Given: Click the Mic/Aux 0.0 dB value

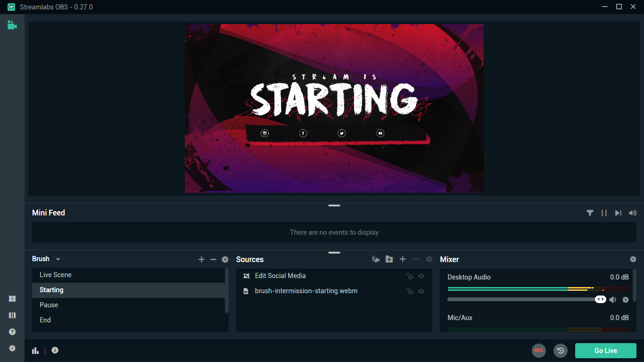Looking at the screenshot, I should coord(619,318).
